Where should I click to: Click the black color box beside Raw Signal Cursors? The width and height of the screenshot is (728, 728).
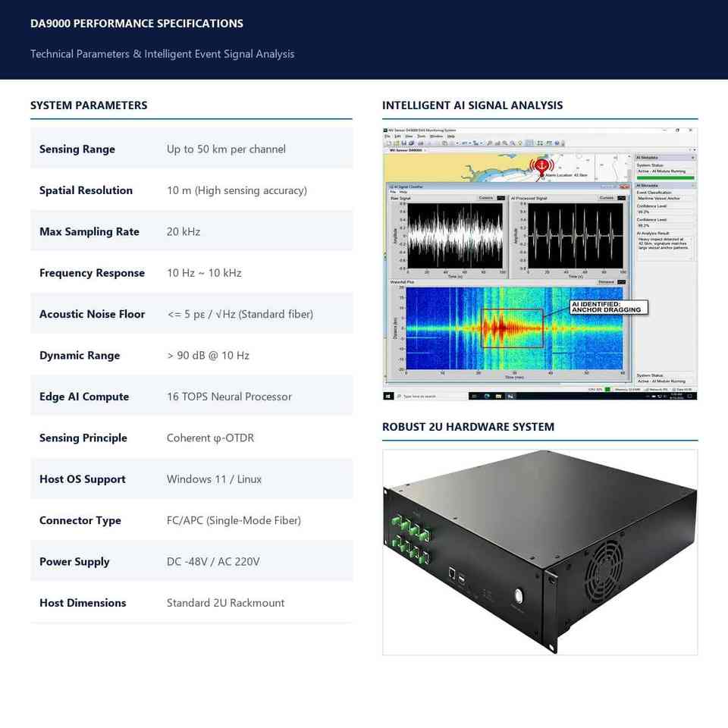(501, 198)
